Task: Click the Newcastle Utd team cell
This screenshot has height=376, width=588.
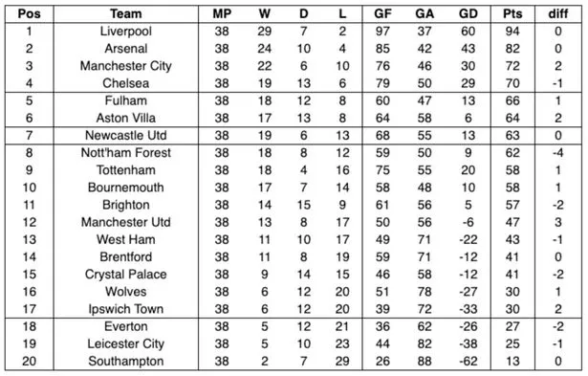Action: coord(126,136)
